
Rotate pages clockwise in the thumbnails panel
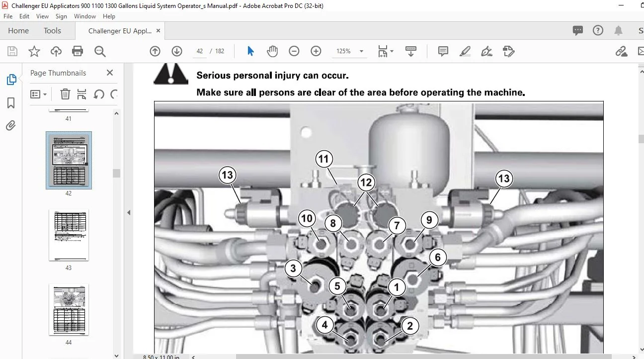[114, 94]
